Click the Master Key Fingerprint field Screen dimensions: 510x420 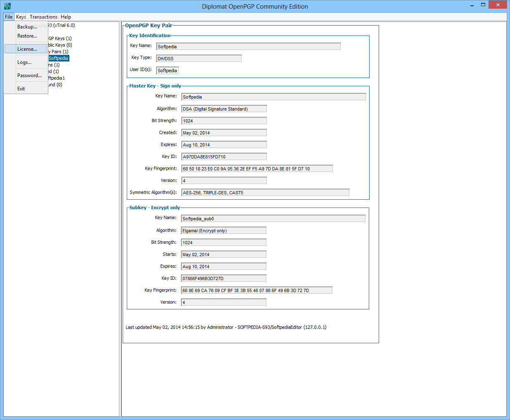[257, 169]
